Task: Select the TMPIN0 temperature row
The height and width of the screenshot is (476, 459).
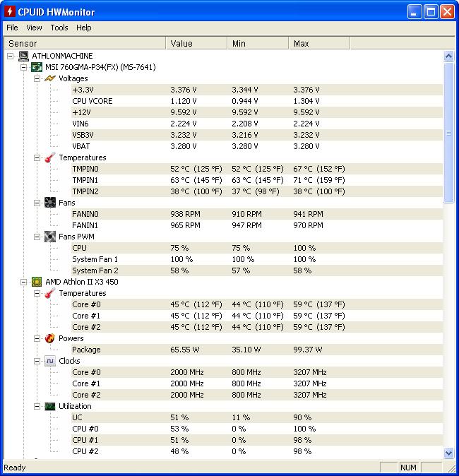Action: [x=256, y=169]
